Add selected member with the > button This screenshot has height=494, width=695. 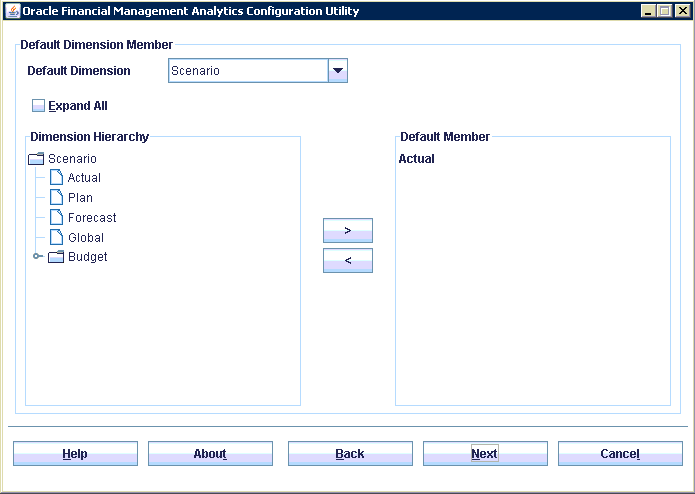pos(348,230)
